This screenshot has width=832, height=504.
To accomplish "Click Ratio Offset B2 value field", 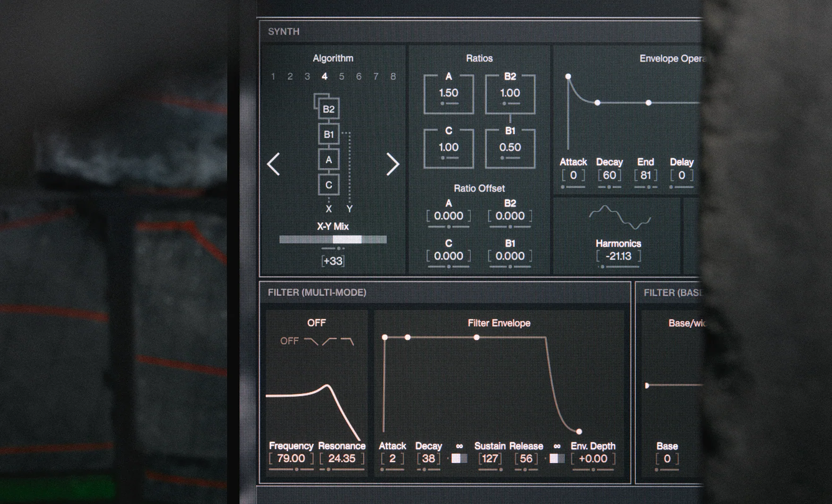I will pyautogui.click(x=510, y=216).
